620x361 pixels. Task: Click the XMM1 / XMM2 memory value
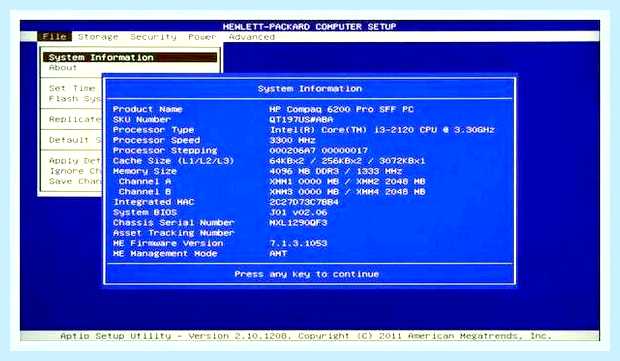(348, 181)
